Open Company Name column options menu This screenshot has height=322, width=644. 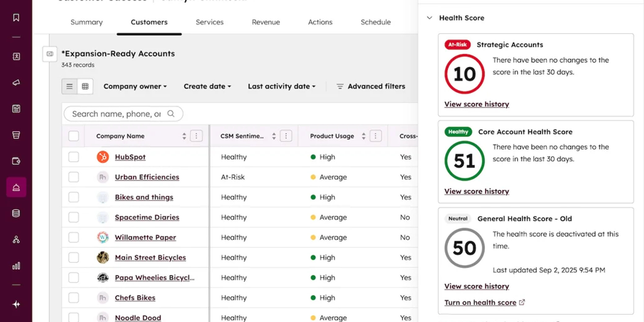(x=196, y=136)
